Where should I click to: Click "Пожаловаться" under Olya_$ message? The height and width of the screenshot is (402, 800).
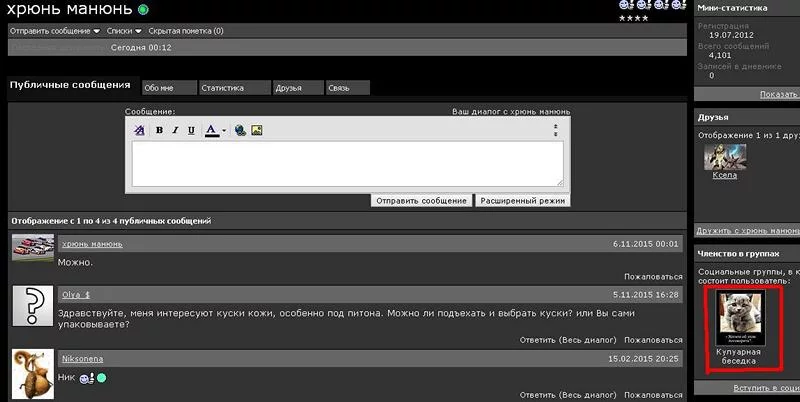point(653,340)
